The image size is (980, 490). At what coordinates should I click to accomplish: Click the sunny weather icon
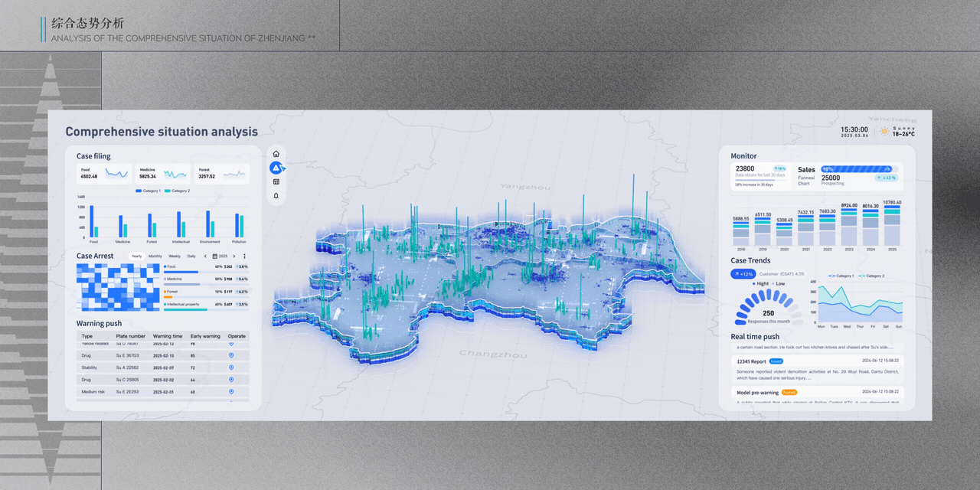[884, 131]
